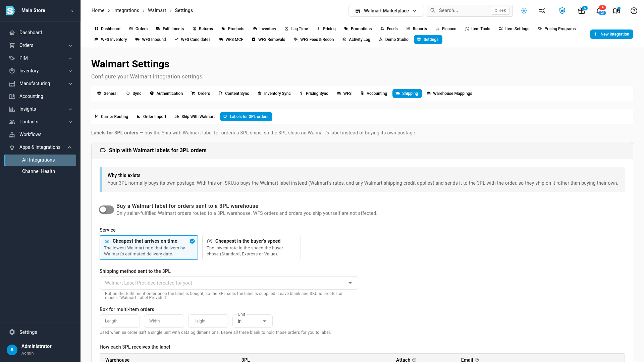This screenshot has width=644, height=362.
Task: Select Cheapest in the buyer's speed option
Action: (x=252, y=247)
